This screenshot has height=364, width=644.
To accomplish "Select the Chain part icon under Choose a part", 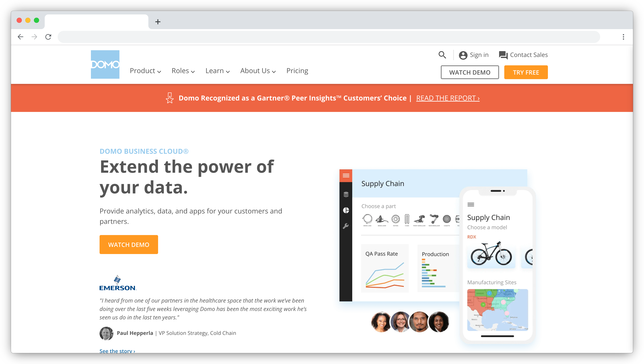I will pos(406,220).
